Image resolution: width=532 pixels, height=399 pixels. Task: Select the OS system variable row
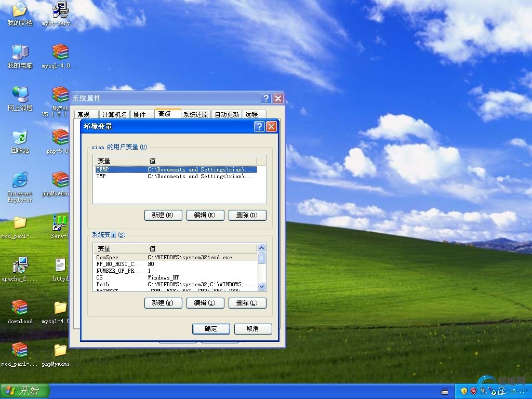pos(176,277)
